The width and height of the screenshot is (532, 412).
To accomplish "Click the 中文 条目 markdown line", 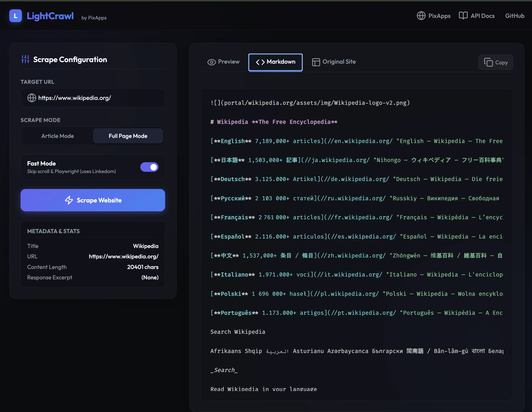I will pyautogui.click(x=357, y=256).
